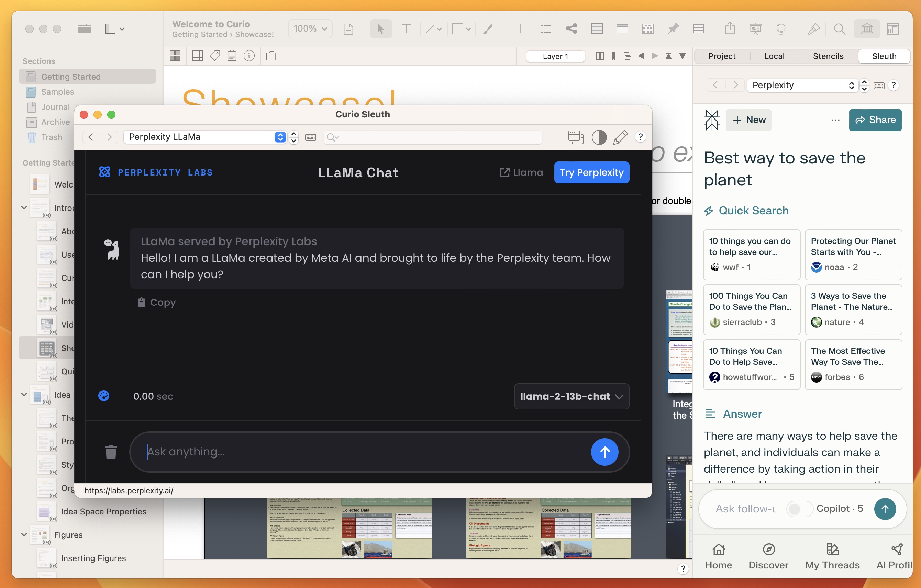This screenshot has height=588, width=921.
Task: Select Idea Space Properties in organizer
Action: click(104, 511)
